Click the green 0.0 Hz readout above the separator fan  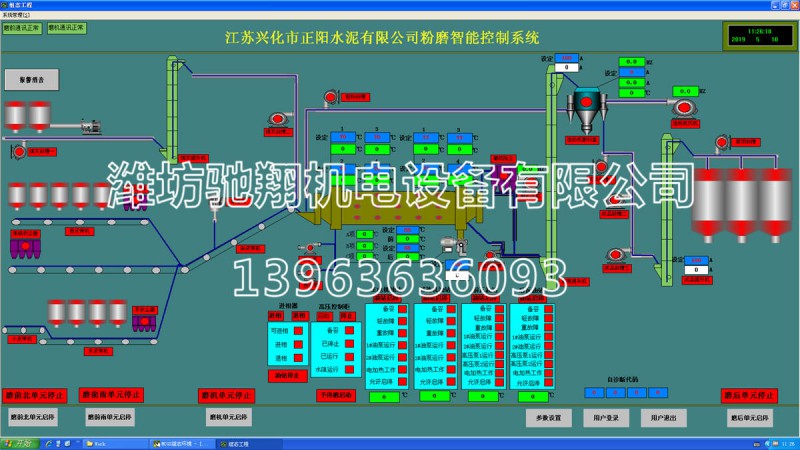coord(685,91)
